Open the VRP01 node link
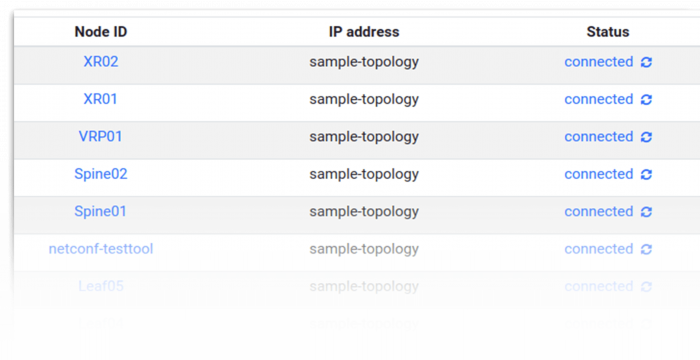Image resolution: width=700 pixels, height=360 pixels. pyautogui.click(x=100, y=137)
